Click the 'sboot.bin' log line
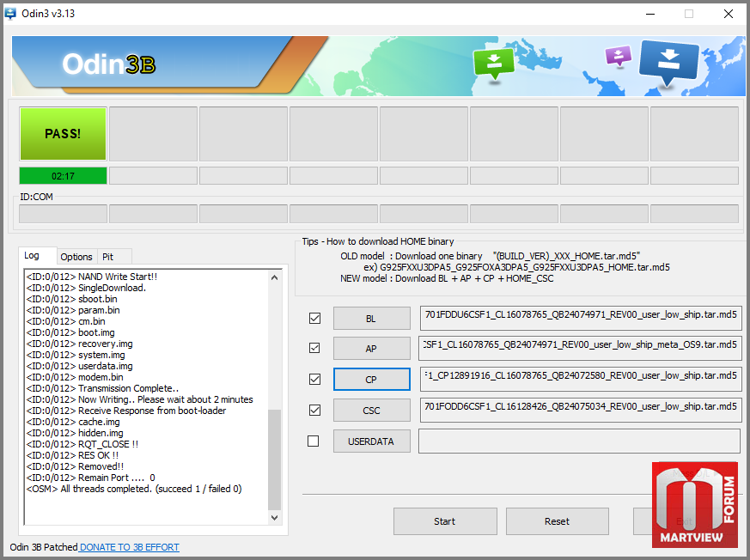Screen dimensions: 750x560 coord(72,299)
